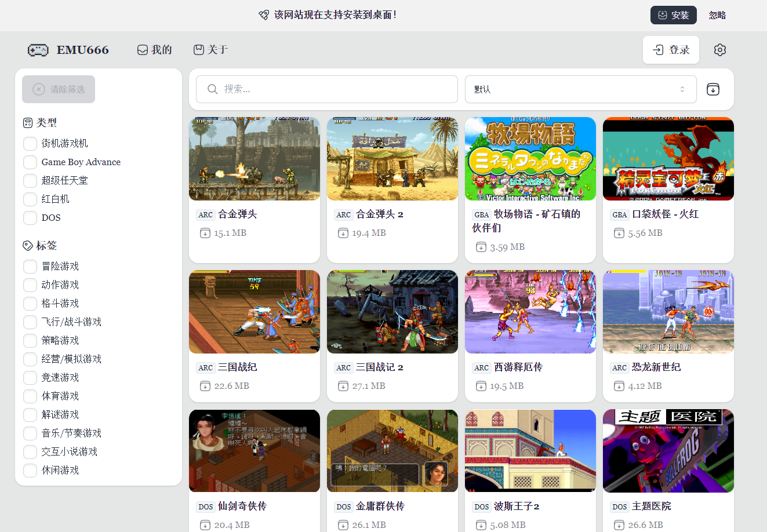Check the 交互小说游戏 tag
The width and height of the screenshot is (767, 532).
pos(30,452)
